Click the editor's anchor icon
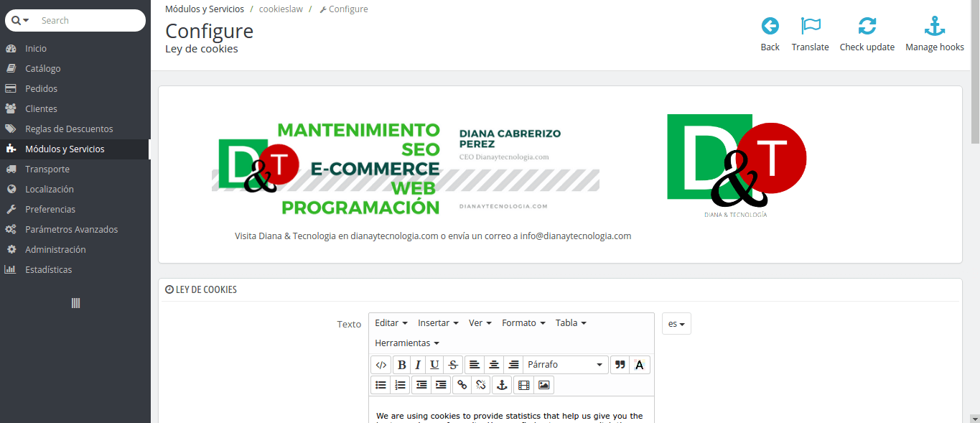980x423 pixels. tap(503, 385)
